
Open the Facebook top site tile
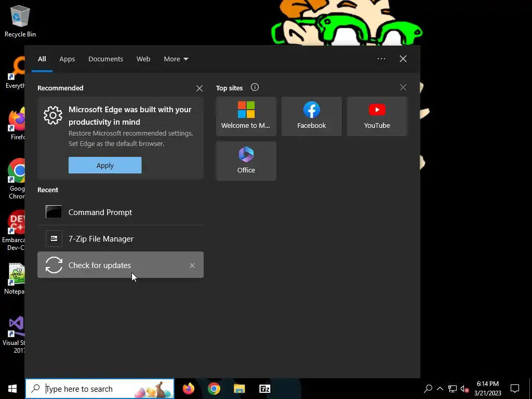click(x=312, y=116)
